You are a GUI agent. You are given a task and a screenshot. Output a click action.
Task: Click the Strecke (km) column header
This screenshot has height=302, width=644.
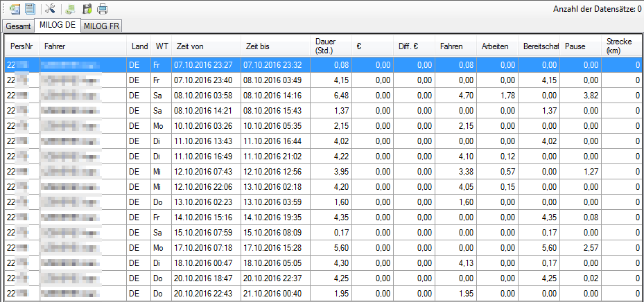(x=621, y=46)
